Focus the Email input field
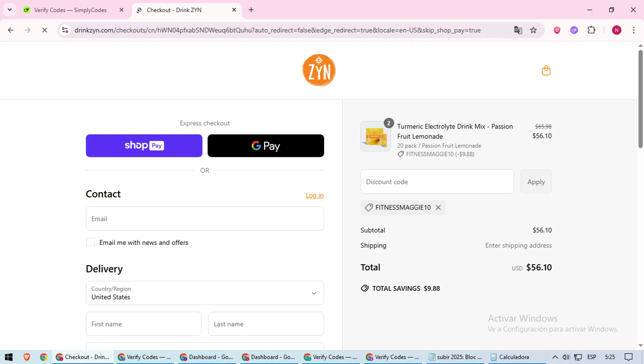644x364 pixels. click(x=205, y=219)
